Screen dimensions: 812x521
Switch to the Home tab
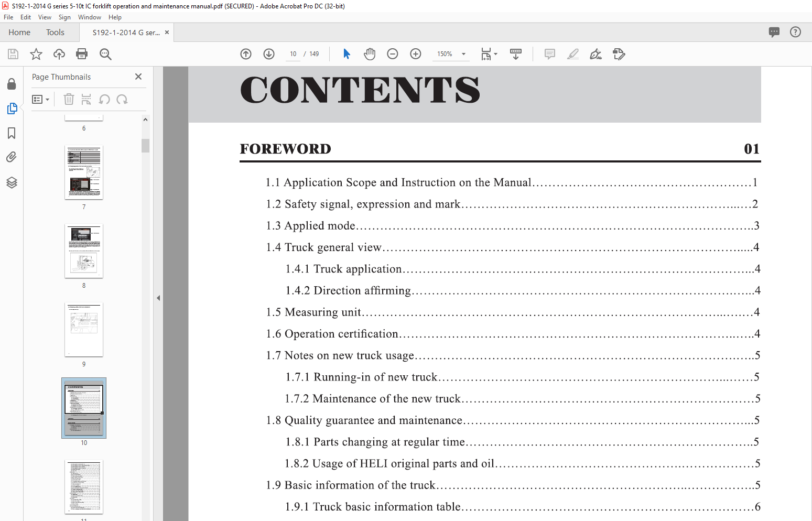pos(19,32)
